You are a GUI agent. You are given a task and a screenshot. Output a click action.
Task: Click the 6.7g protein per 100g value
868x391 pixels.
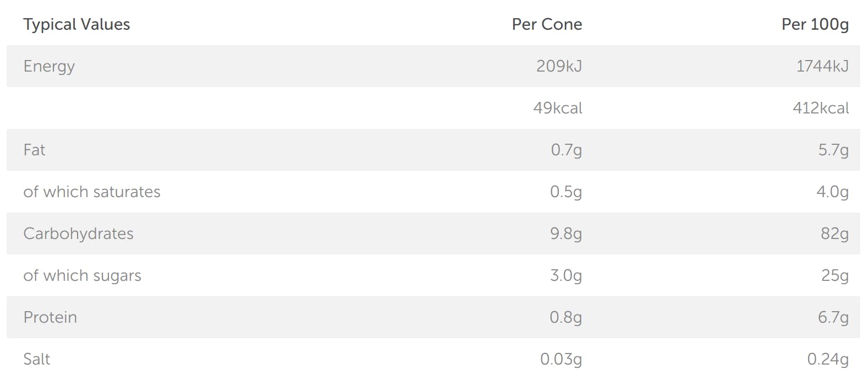(x=833, y=317)
